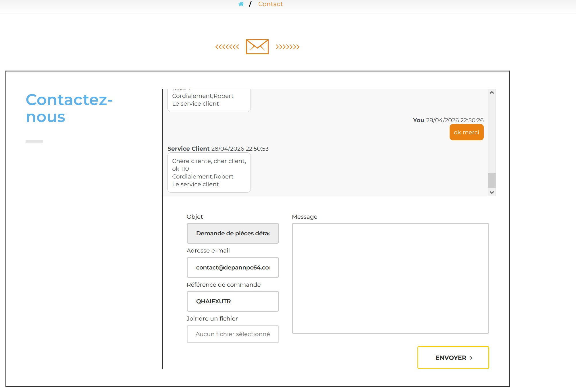Image resolution: width=576 pixels, height=392 pixels.
Task: Click the chat scrollbar thumb
Action: pyautogui.click(x=492, y=180)
